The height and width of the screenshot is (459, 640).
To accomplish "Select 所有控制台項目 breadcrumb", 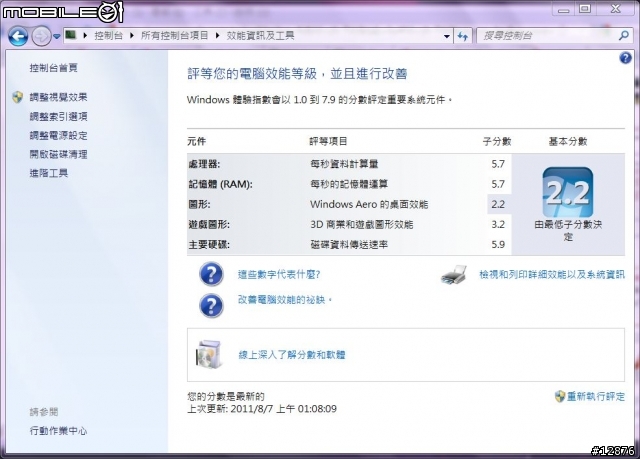I will click(x=174, y=35).
